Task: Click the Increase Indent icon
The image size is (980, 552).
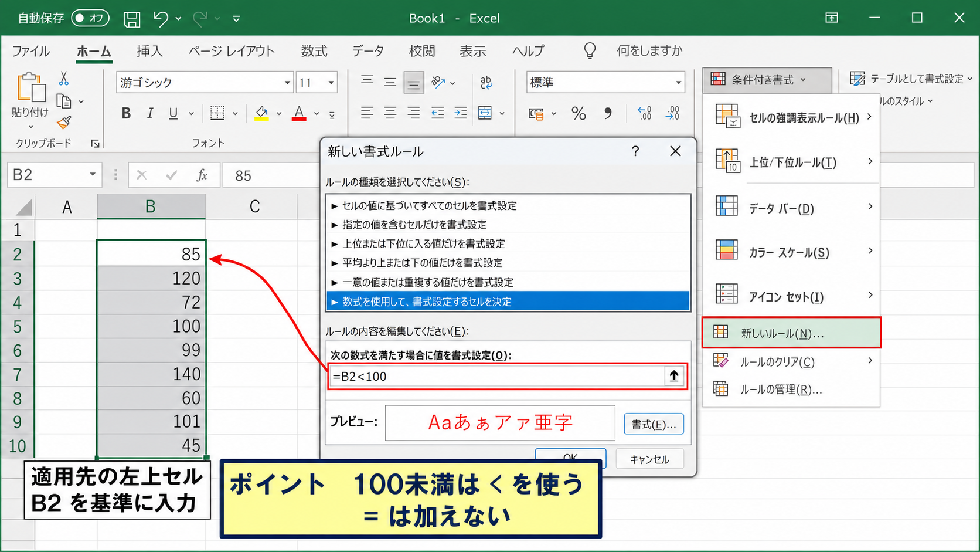Action: (461, 113)
